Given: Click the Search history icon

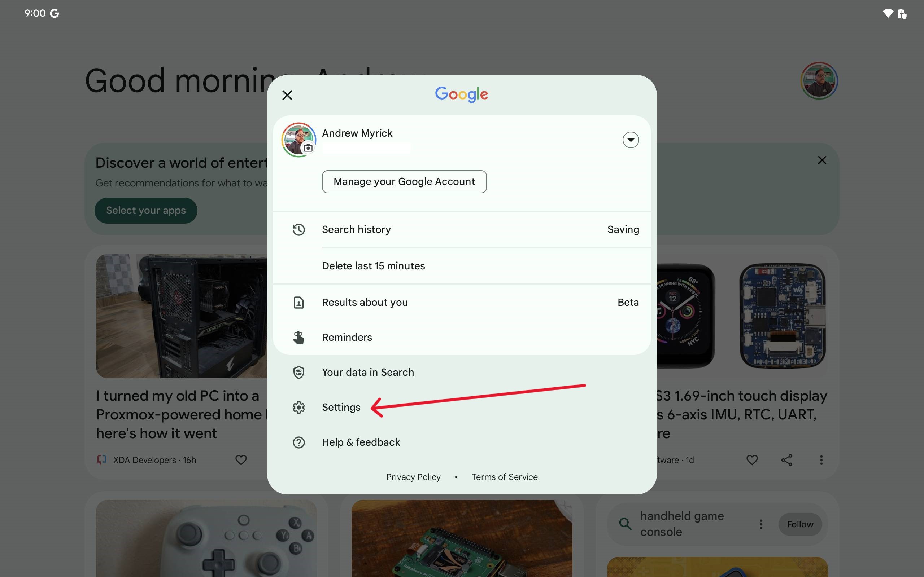Looking at the screenshot, I should tap(299, 229).
